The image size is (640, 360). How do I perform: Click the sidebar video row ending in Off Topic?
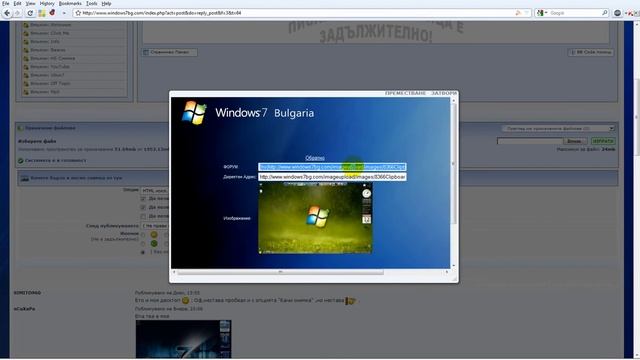click(x=74, y=83)
